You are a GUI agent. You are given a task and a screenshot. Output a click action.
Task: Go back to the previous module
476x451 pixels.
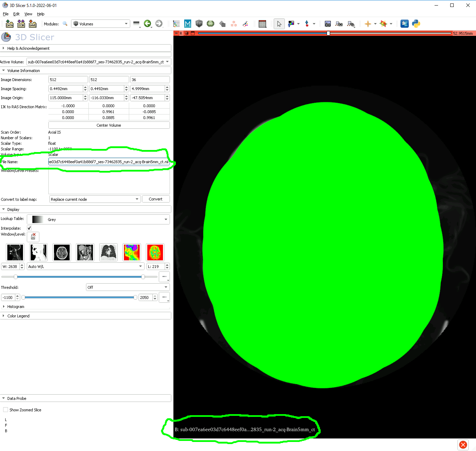click(148, 24)
